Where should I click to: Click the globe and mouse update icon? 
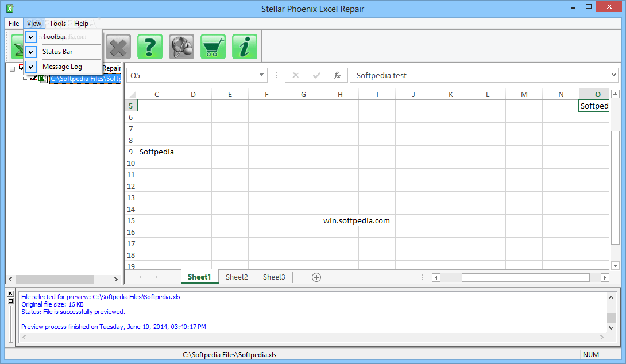(x=181, y=47)
